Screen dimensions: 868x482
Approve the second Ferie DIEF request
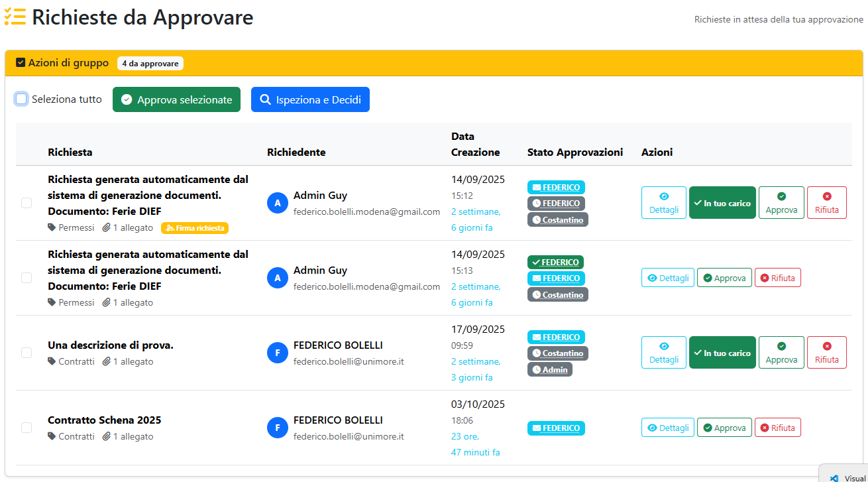(724, 278)
